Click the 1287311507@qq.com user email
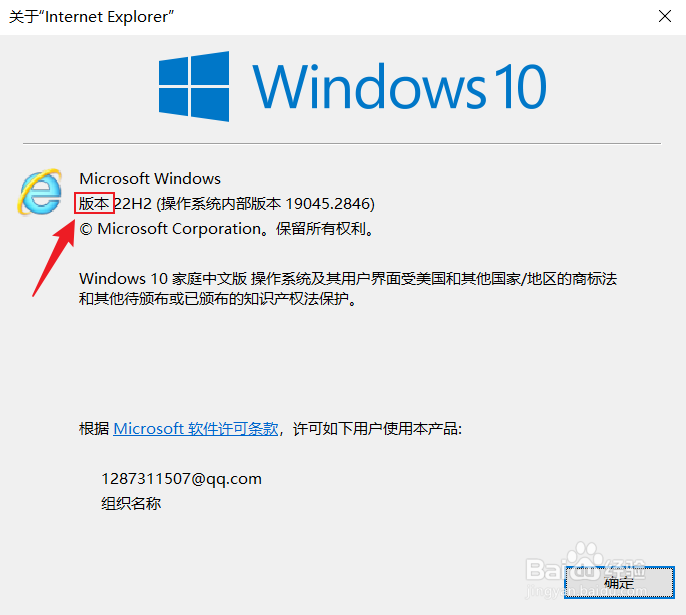The height and width of the screenshot is (615, 686). tap(182, 479)
